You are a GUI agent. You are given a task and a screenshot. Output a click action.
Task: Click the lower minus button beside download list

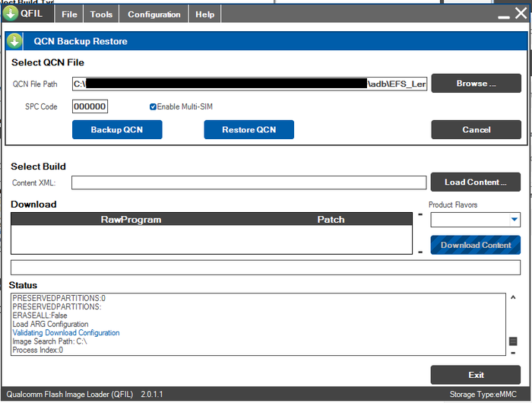[x=420, y=250]
